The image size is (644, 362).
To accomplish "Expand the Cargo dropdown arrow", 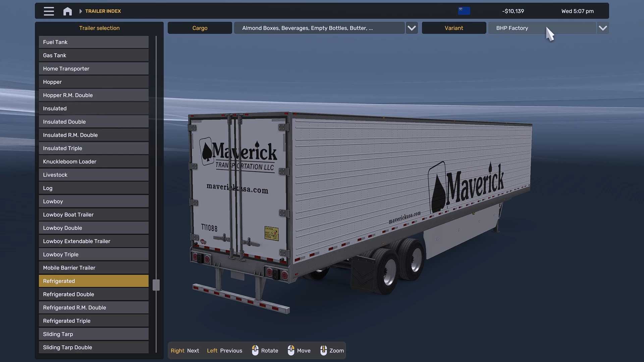I will coord(412,28).
